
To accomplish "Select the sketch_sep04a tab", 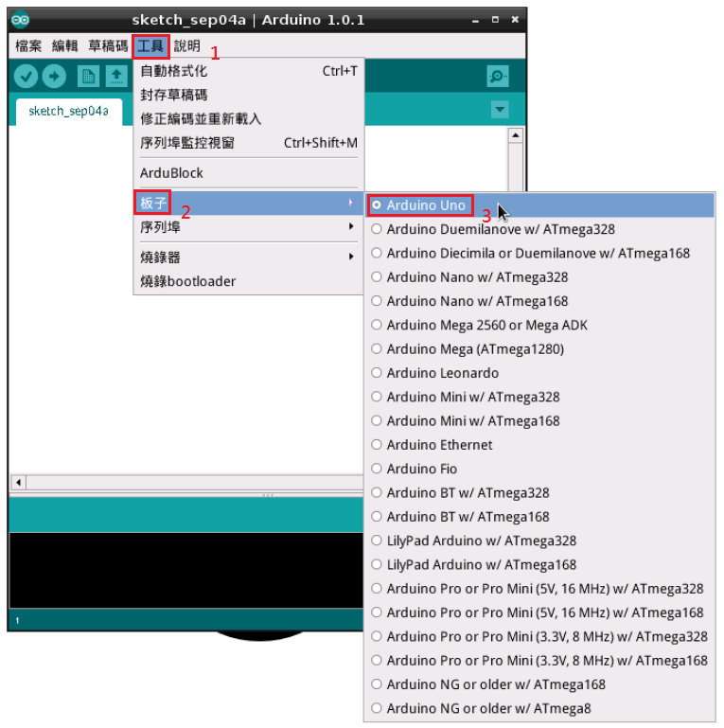I will tap(69, 112).
